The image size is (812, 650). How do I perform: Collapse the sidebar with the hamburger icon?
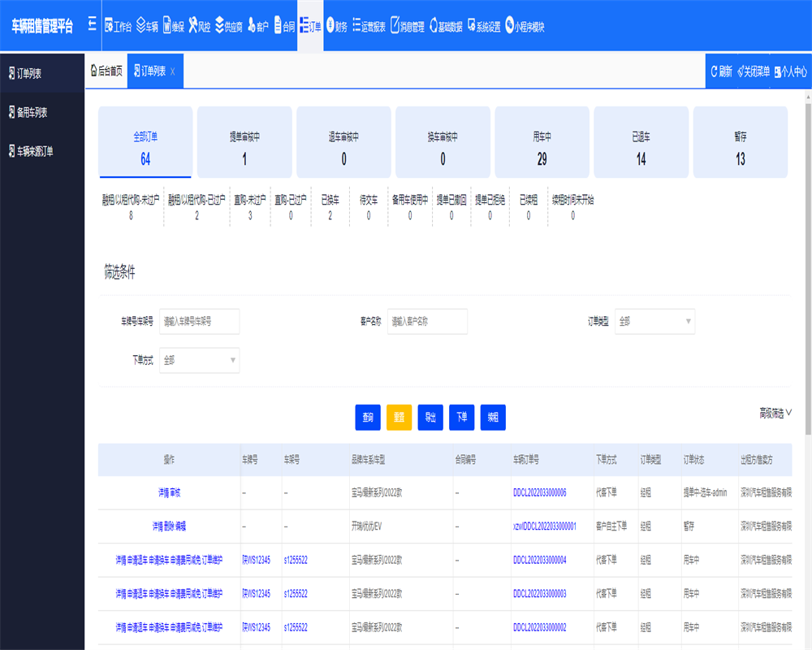click(x=92, y=25)
